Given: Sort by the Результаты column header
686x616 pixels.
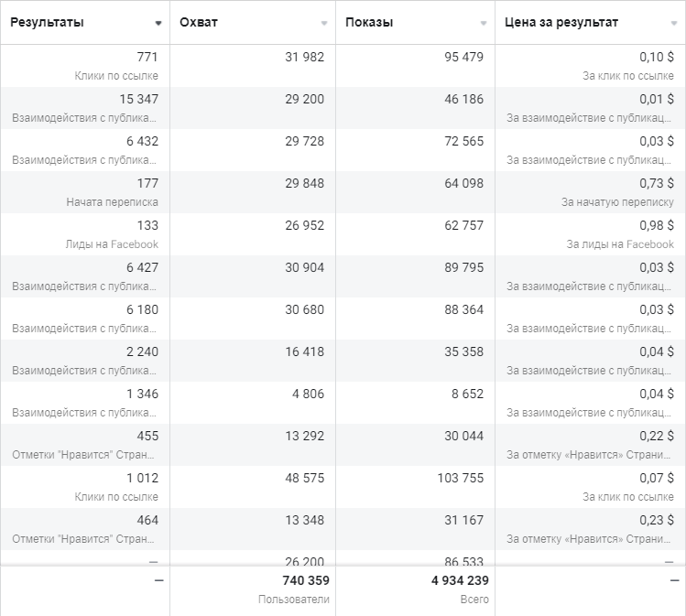Looking at the screenshot, I should (47, 22).
